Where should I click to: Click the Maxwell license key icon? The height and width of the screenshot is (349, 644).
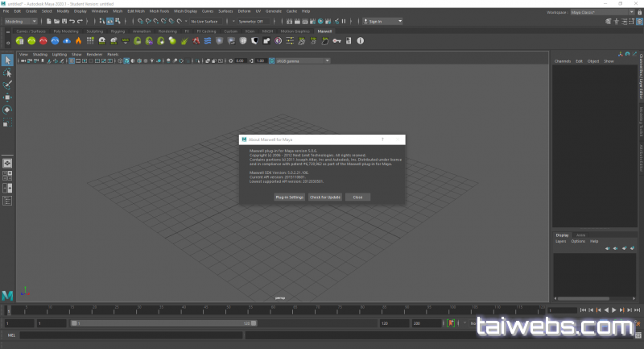[x=338, y=39]
